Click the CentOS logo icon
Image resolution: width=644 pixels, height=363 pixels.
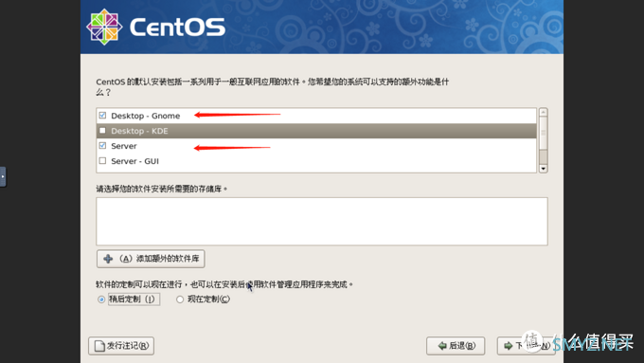(104, 27)
